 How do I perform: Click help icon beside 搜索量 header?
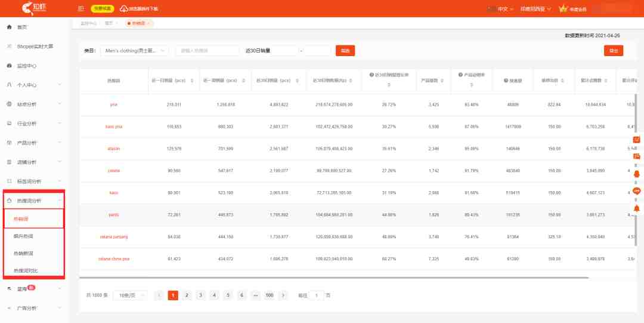(506, 80)
